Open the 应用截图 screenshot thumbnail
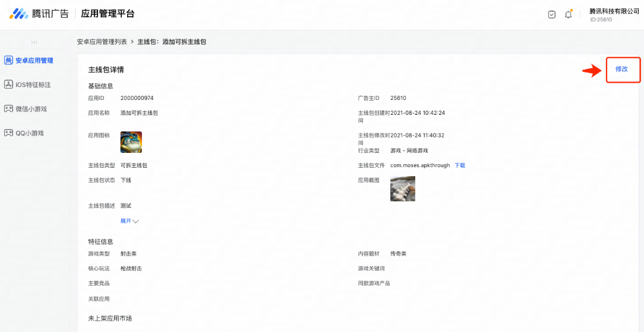 point(402,189)
